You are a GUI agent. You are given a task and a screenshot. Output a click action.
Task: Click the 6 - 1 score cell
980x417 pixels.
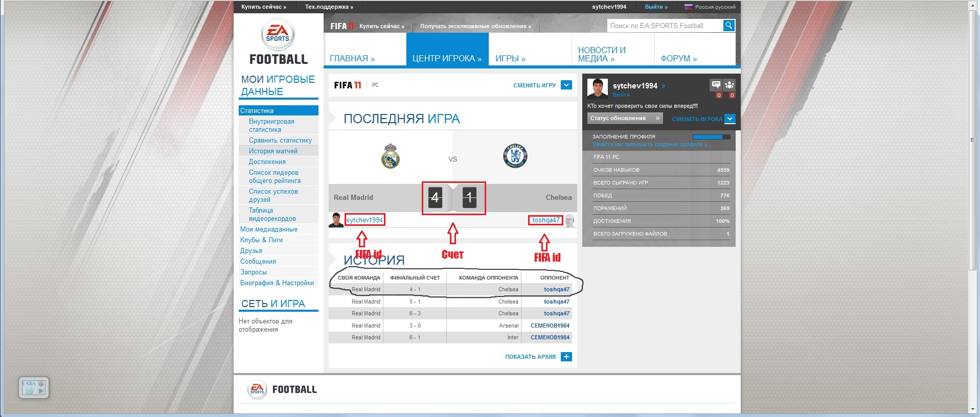415,337
